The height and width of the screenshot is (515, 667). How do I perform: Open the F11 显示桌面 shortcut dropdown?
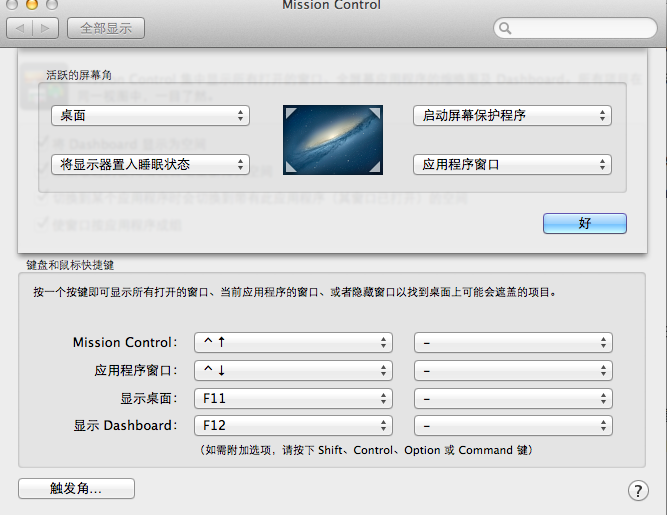[x=292, y=398]
